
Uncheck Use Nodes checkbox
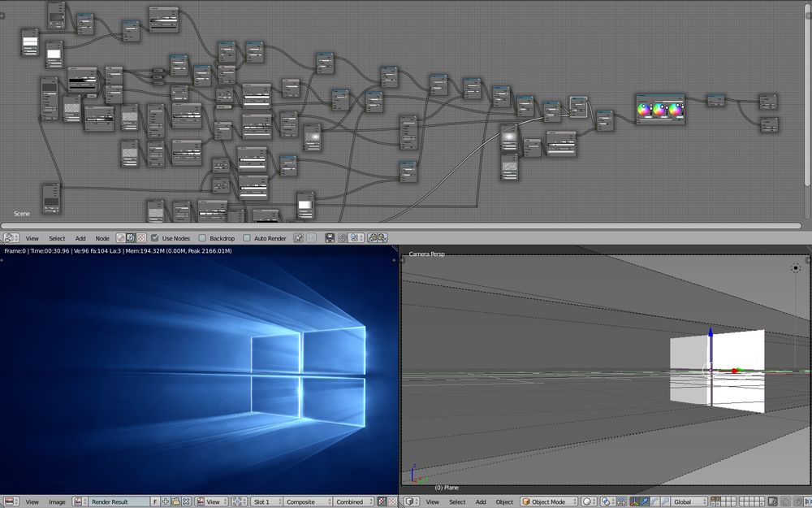click(155, 238)
